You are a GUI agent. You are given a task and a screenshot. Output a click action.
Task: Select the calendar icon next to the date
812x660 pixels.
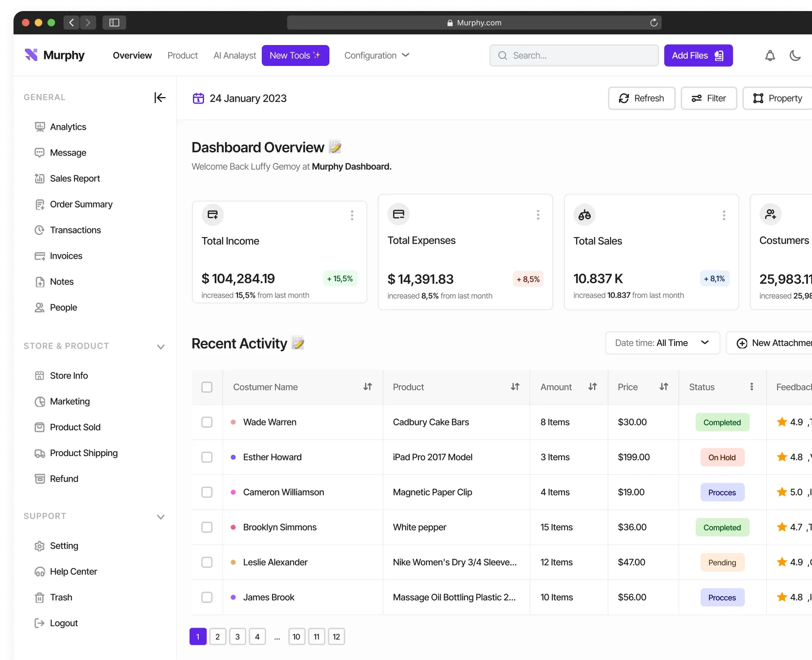tap(198, 98)
